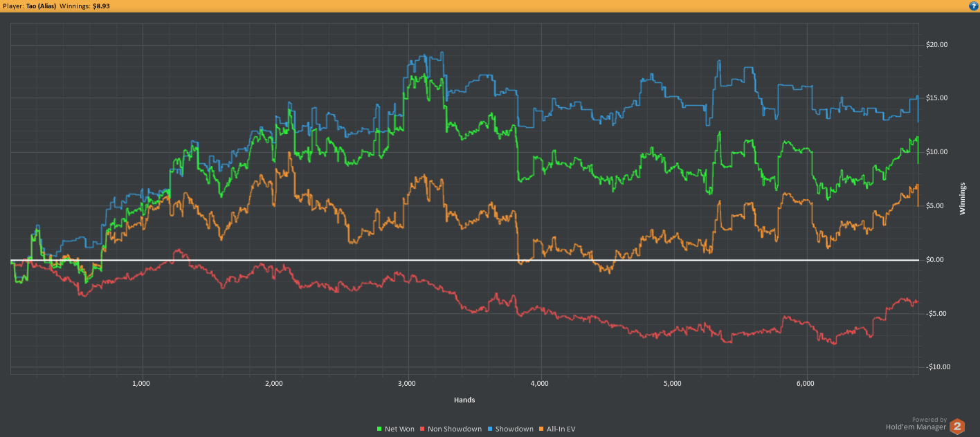This screenshot has width=980, height=437.
Task: Click the Hold'em Manager 2 logo icon
Action: [958, 426]
